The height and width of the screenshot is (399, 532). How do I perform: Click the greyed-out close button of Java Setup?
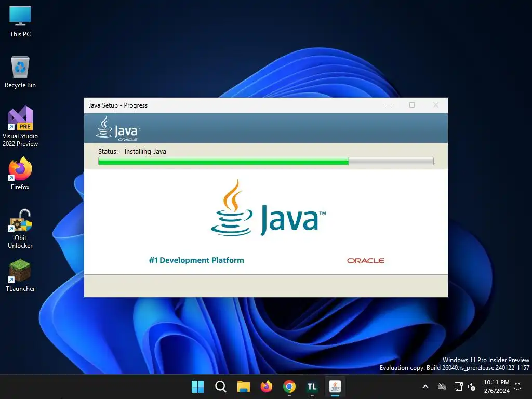[x=436, y=105]
